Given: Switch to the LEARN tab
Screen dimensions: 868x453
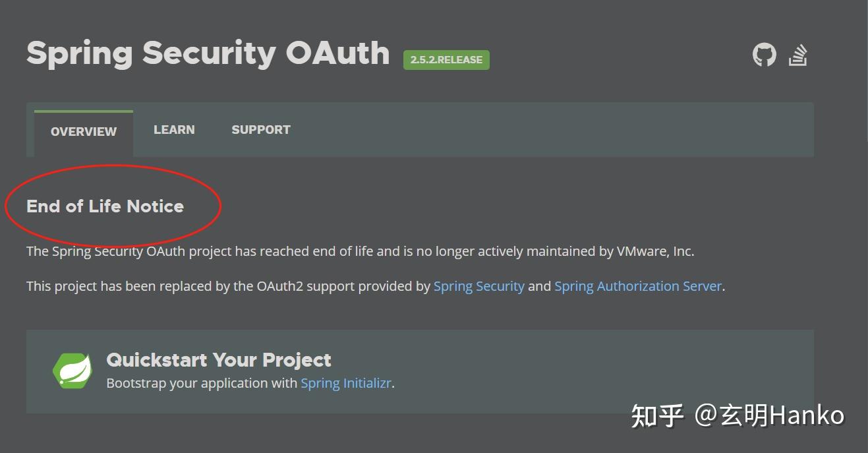Looking at the screenshot, I should tap(174, 129).
